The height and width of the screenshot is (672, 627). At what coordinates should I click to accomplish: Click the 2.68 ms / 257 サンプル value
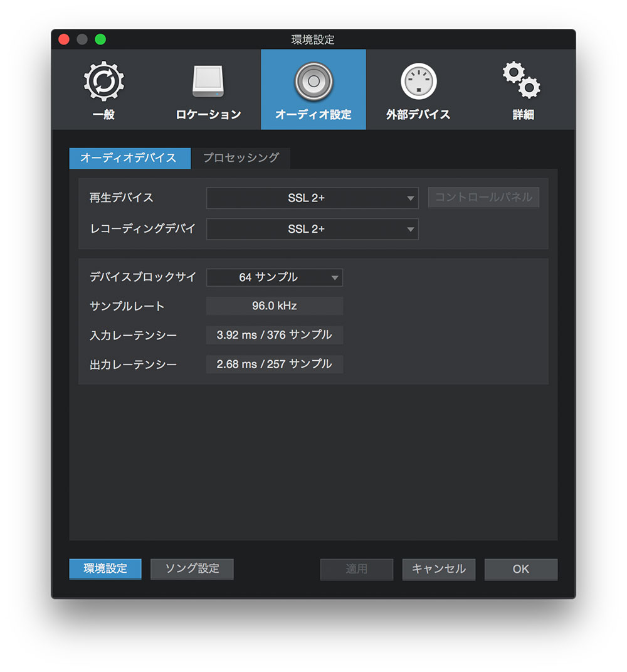[x=275, y=365]
